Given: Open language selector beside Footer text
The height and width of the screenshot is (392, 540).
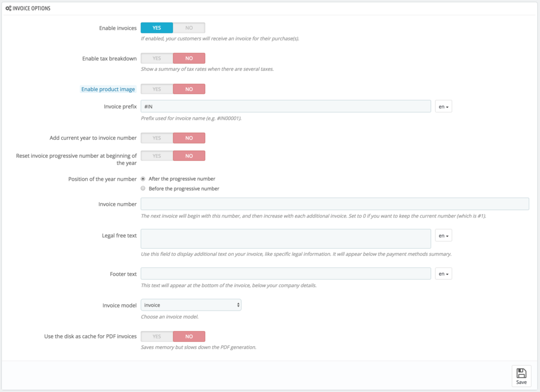Looking at the screenshot, I should click(442, 274).
